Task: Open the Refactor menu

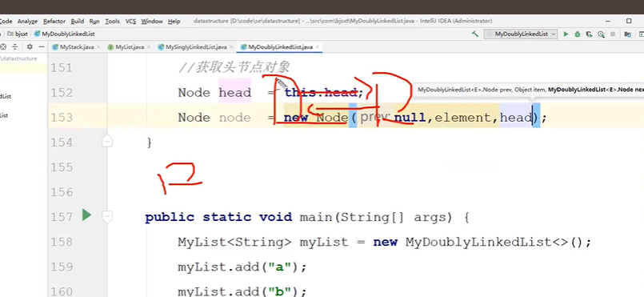Action: (x=54, y=22)
